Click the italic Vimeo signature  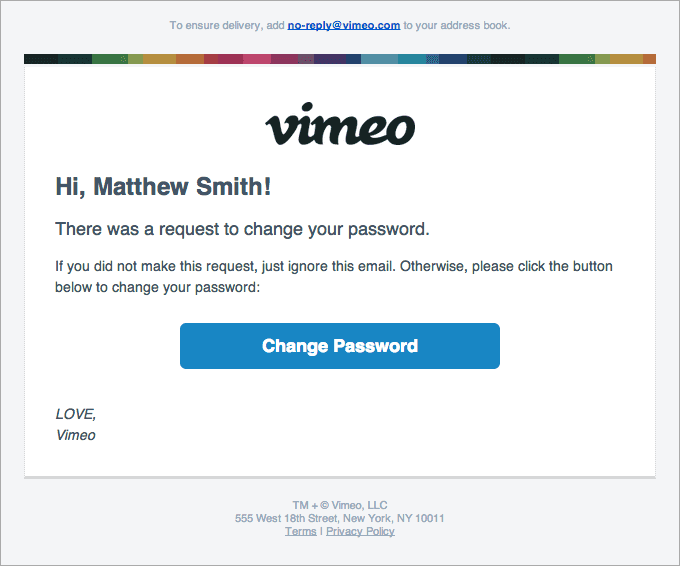point(76,435)
